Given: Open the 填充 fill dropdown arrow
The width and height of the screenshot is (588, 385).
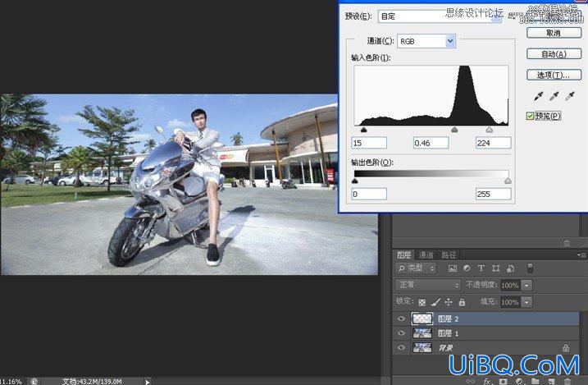Looking at the screenshot, I should click(x=526, y=302).
